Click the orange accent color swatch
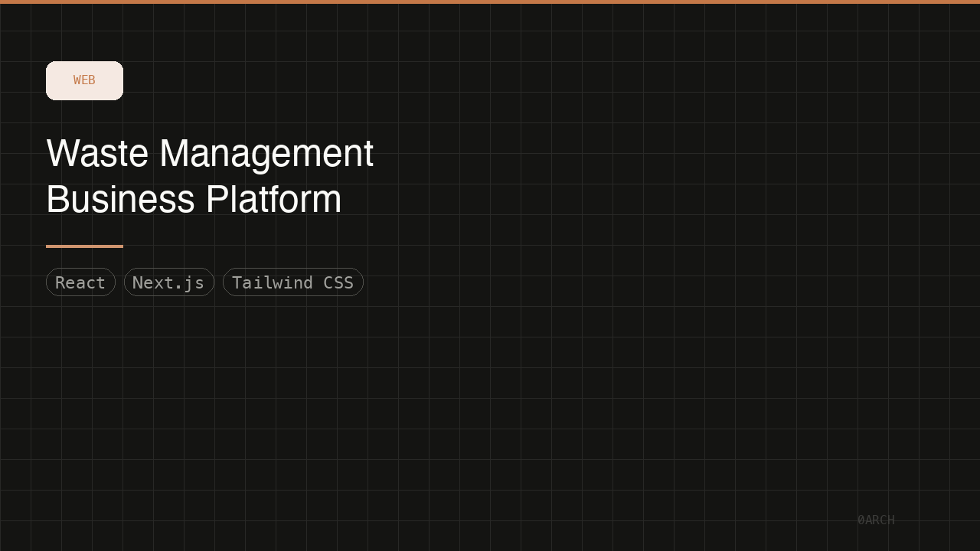Image resolution: width=980 pixels, height=551 pixels. [84, 80]
